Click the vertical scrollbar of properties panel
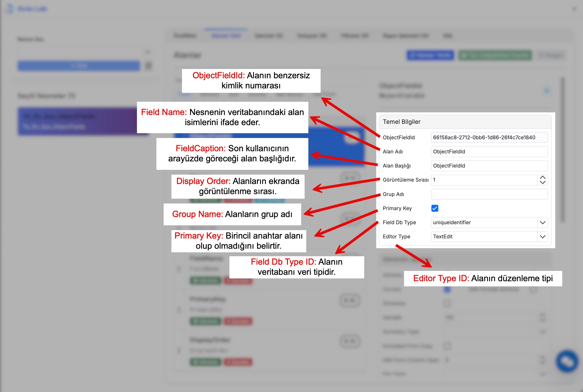This screenshot has height=392, width=583. tap(562, 149)
